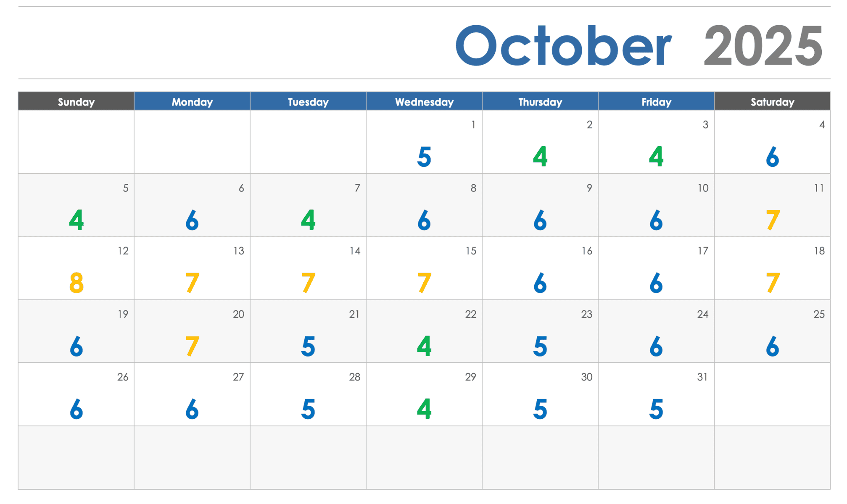This screenshot has height=504, width=847.
Task: Click the yellow 8 on October 12
Action: point(77,283)
